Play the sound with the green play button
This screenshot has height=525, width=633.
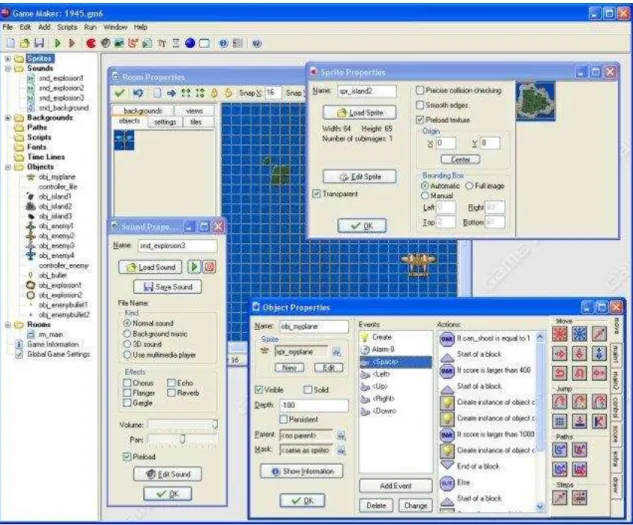click(194, 267)
